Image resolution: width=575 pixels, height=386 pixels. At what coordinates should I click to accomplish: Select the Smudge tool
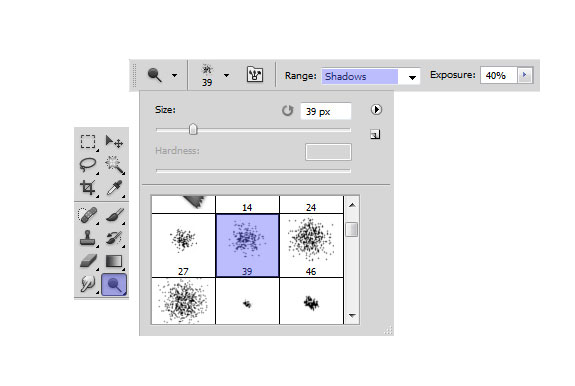(x=88, y=284)
